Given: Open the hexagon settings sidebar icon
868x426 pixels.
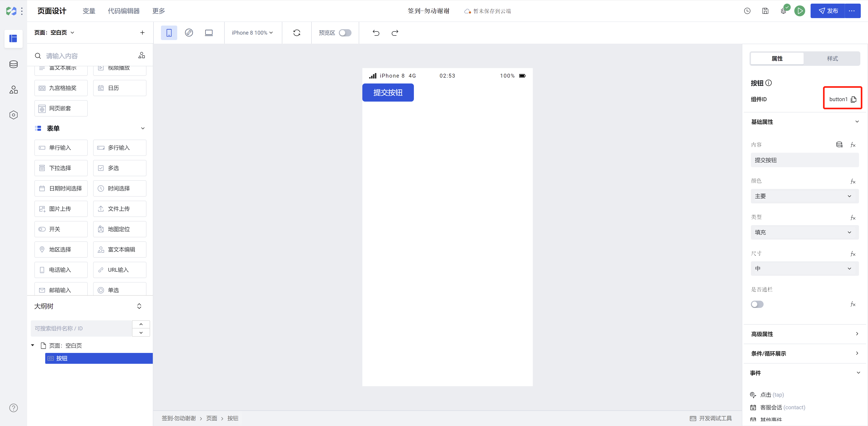Looking at the screenshot, I should pyautogui.click(x=14, y=115).
